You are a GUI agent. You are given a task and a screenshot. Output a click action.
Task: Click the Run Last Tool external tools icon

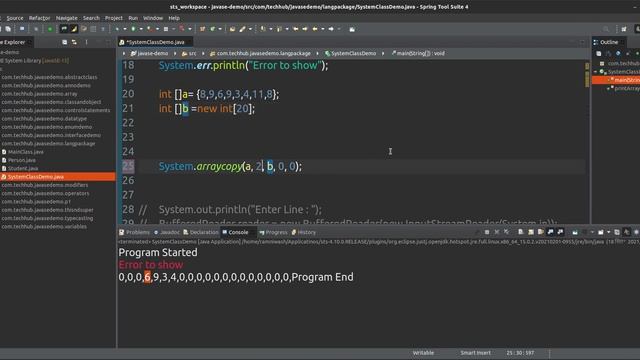[x=182, y=29]
